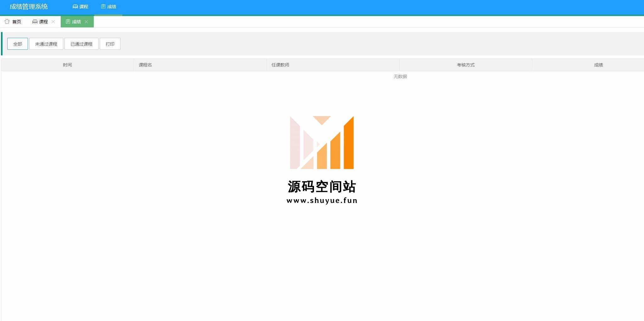Close the 课程 page tab
Image resolution: width=644 pixels, height=321 pixels.
coord(53,22)
